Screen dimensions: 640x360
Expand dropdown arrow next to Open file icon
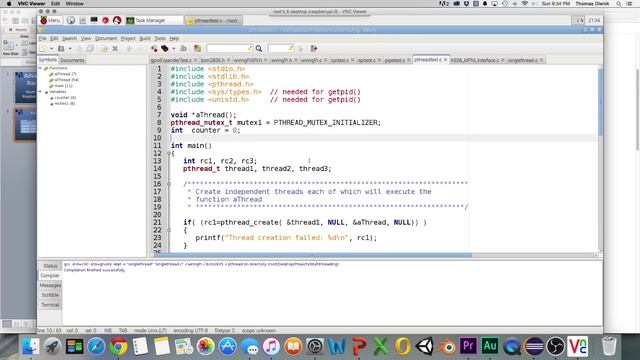tap(70, 49)
